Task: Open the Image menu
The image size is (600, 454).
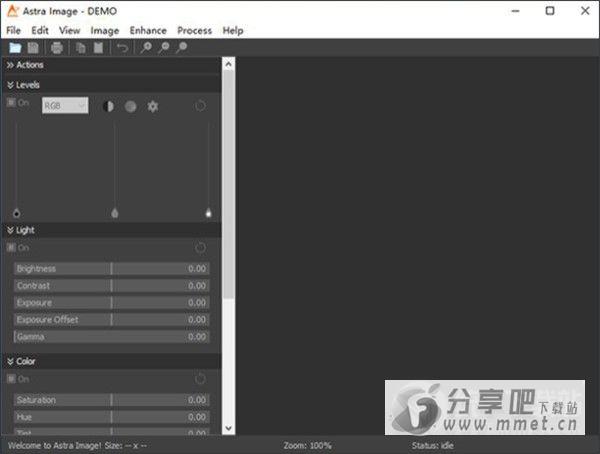Action: [104, 31]
